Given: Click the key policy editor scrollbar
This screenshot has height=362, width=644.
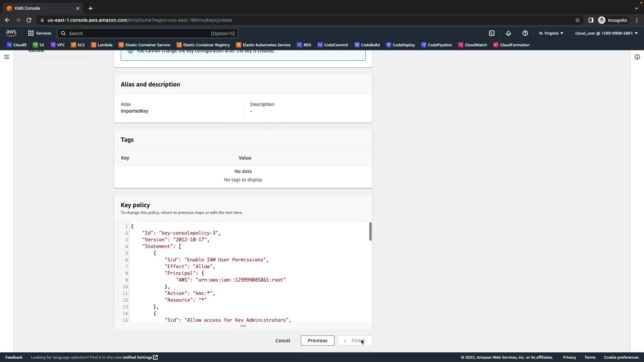Looking at the screenshot, I should point(370,231).
